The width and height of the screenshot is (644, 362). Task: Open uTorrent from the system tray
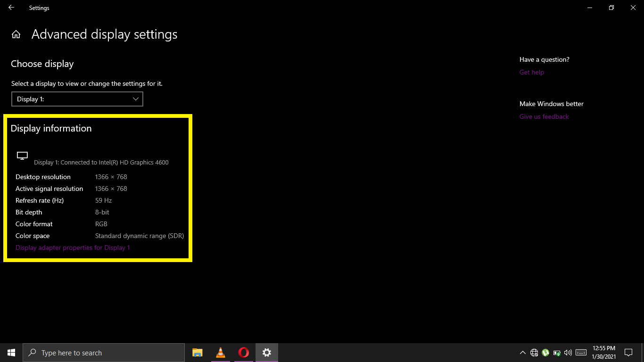click(x=545, y=352)
